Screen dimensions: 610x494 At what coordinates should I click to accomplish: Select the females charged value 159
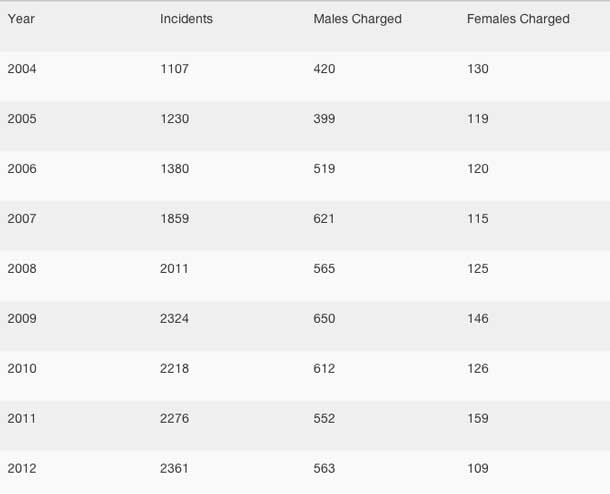478,419
